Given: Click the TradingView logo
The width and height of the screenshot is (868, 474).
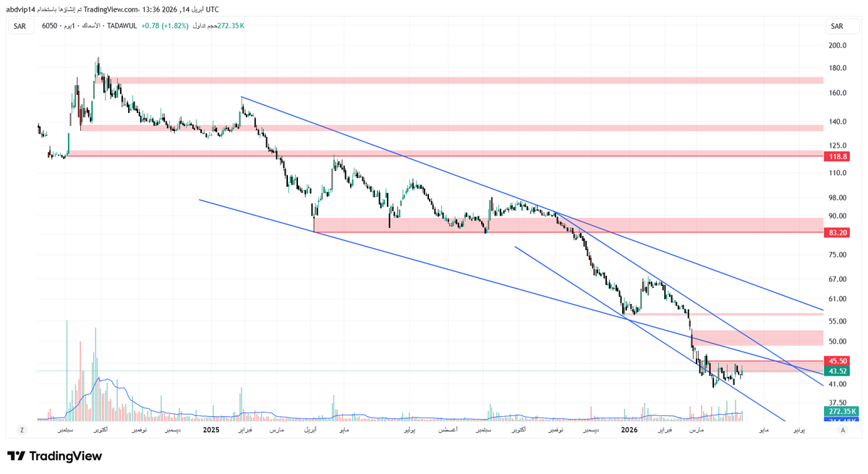Looking at the screenshot, I should click(x=54, y=456).
